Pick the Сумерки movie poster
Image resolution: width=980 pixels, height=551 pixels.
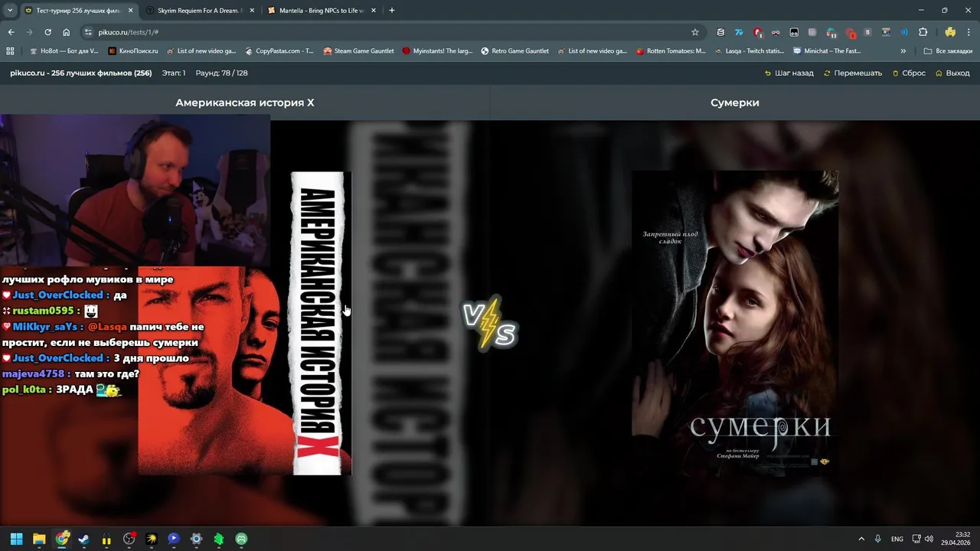coord(735,322)
